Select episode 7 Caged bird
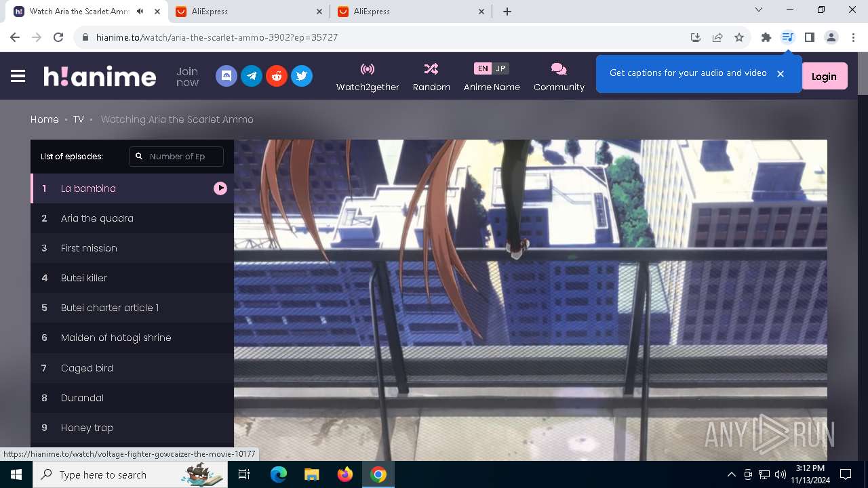The width and height of the screenshot is (868, 488). point(132,368)
